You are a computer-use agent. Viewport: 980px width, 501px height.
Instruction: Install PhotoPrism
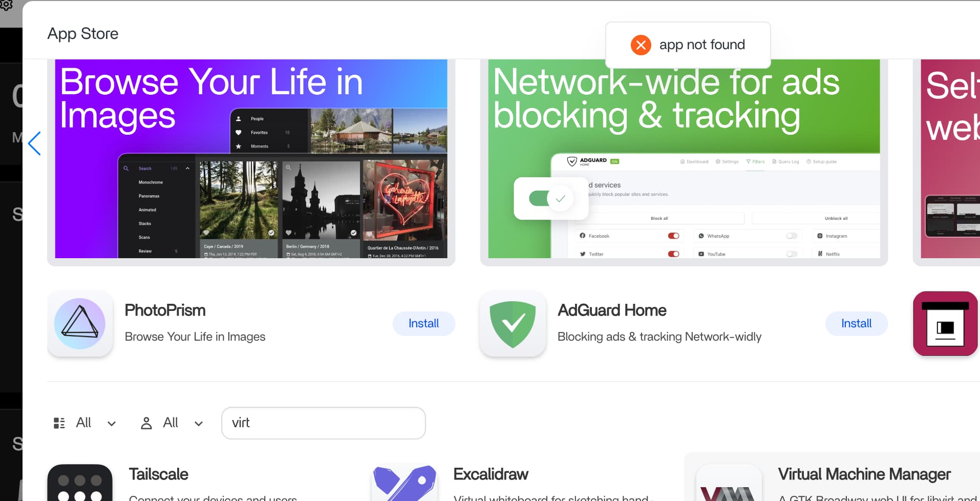(x=423, y=324)
